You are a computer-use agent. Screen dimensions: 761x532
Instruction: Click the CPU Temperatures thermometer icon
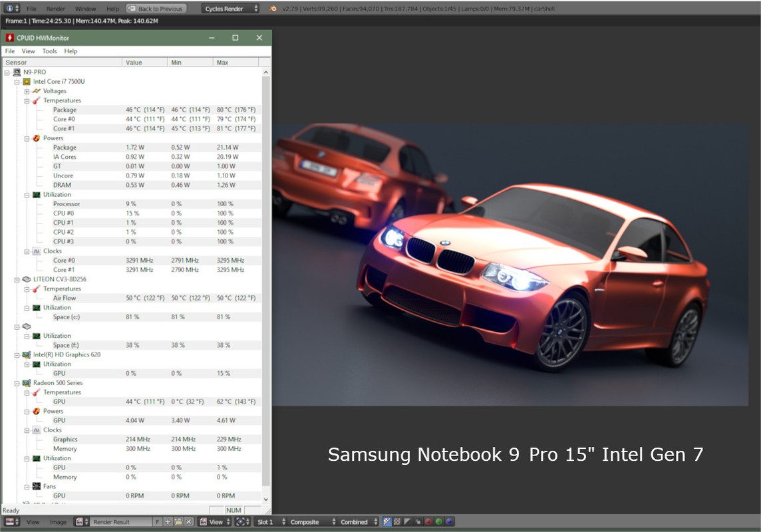[37, 100]
